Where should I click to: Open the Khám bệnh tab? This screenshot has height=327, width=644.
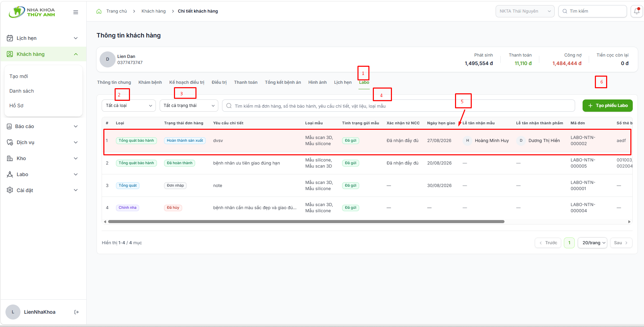coord(150,82)
